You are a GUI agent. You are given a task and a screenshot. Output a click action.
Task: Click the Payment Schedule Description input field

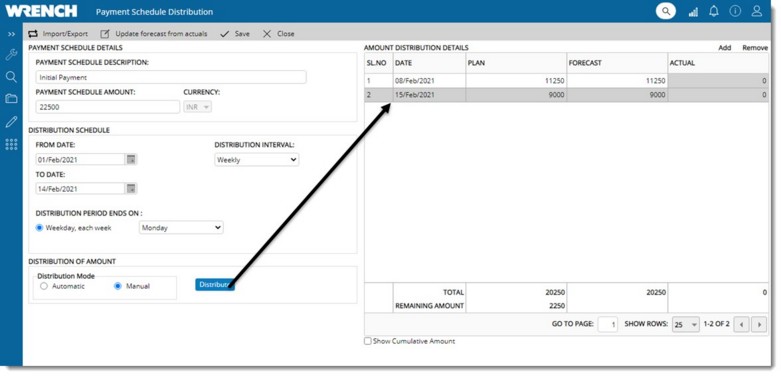pos(171,78)
